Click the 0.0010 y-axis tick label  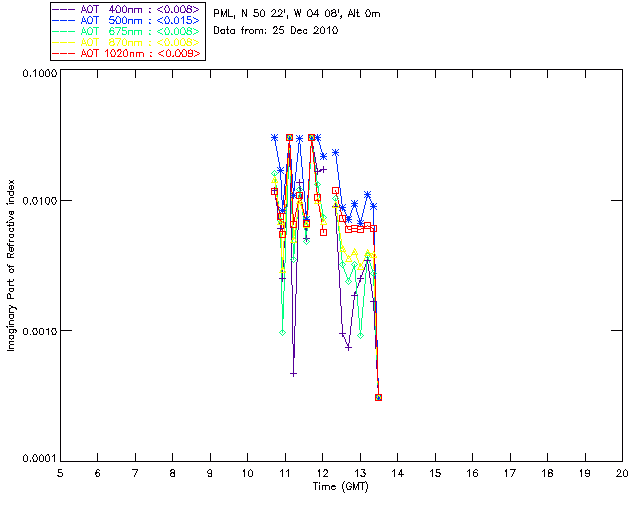40,331
